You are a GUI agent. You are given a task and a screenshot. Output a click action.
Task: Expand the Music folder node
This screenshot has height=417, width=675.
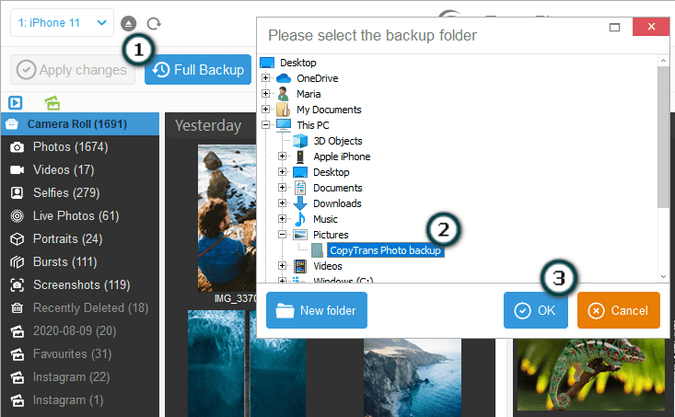(x=282, y=219)
